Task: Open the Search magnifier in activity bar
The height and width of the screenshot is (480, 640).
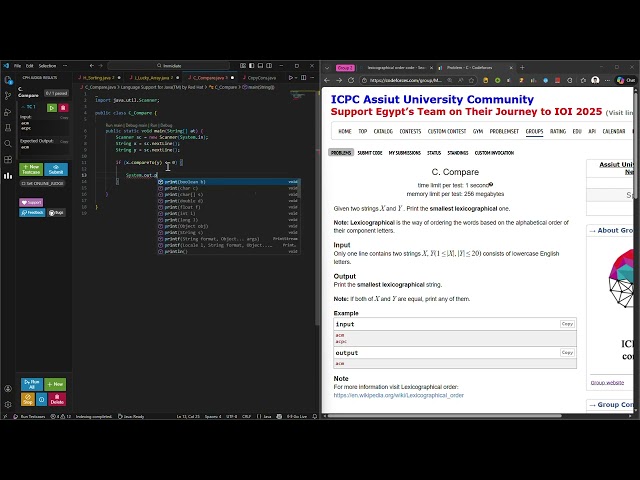Action: coord(8,144)
